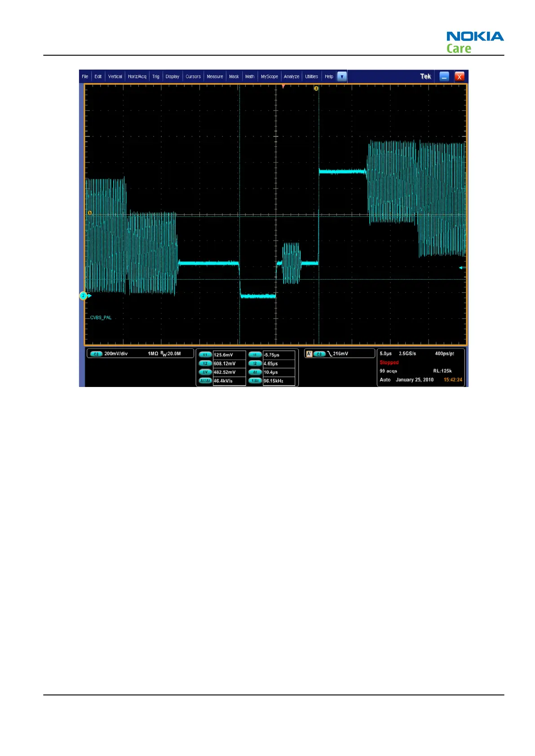Click the red Stopped acquisition status
Viewport: 535px width, 756px height.
click(389, 362)
